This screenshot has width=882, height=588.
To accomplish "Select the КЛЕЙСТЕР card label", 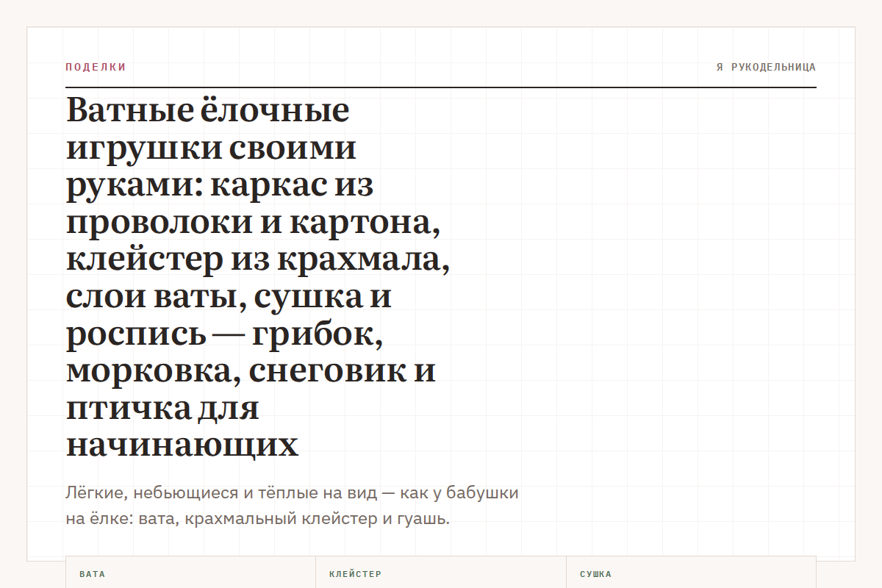I will pos(355,574).
